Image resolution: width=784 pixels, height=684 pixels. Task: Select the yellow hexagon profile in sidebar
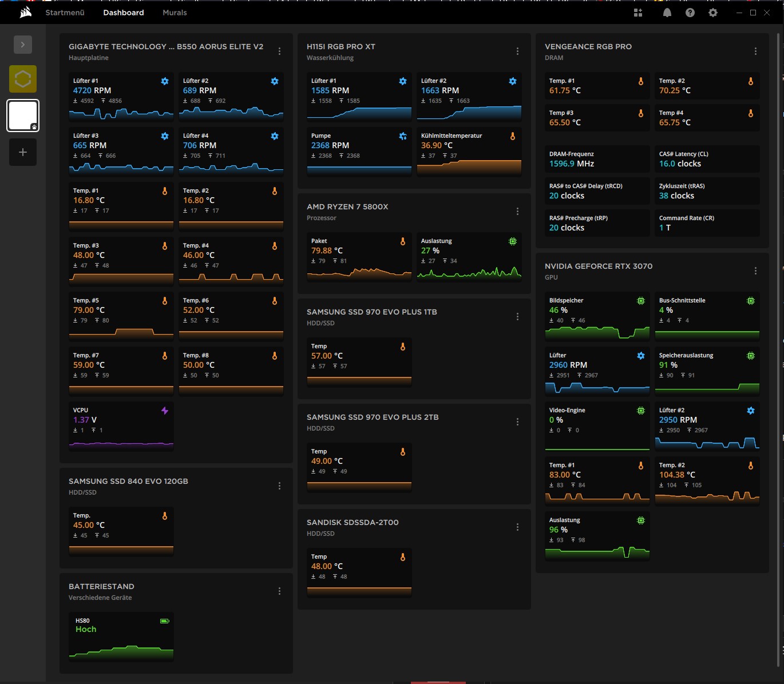click(x=23, y=79)
